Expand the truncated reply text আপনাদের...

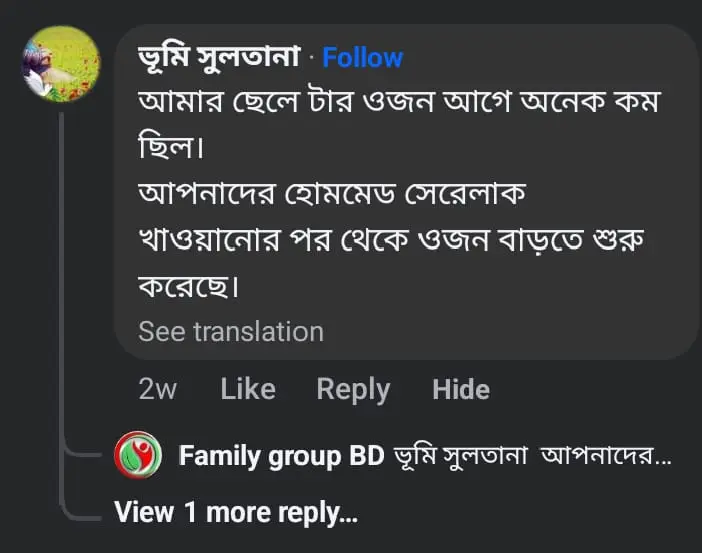[x=607, y=457]
